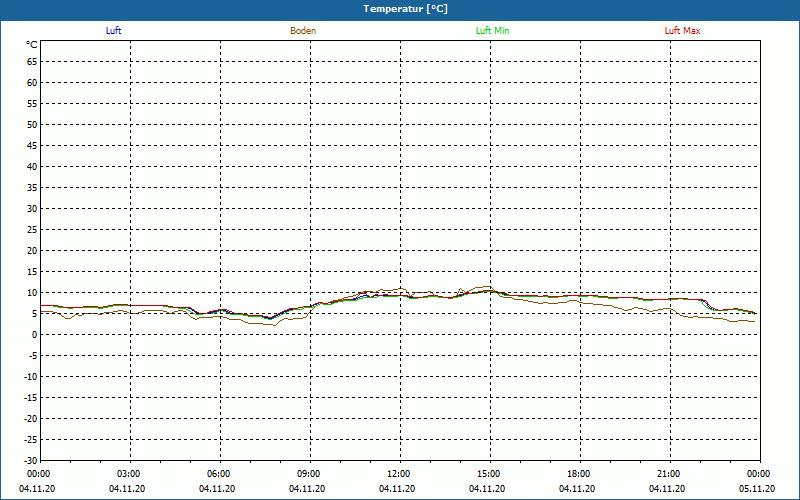800x500 pixels.
Task: Click the 25 y-axis value
Action: click(x=32, y=230)
